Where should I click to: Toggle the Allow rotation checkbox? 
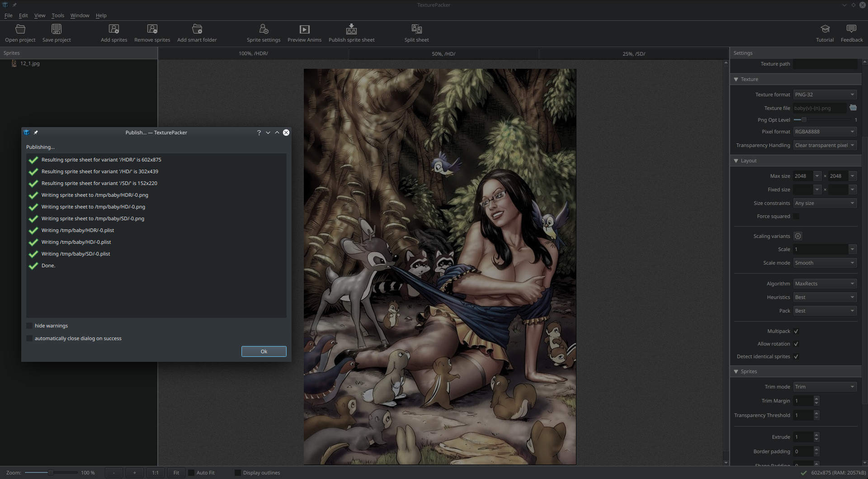click(796, 344)
